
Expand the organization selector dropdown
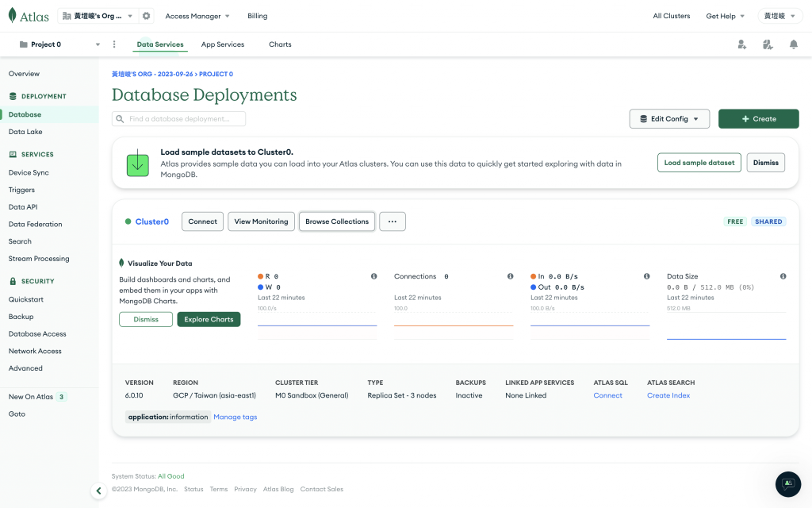(x=98, y=16)
